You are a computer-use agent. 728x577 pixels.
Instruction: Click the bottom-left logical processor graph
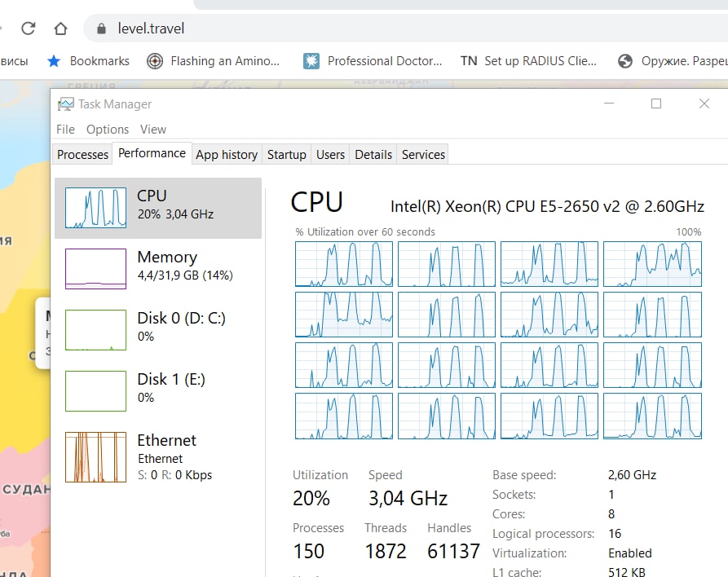(x=343, y=416)
